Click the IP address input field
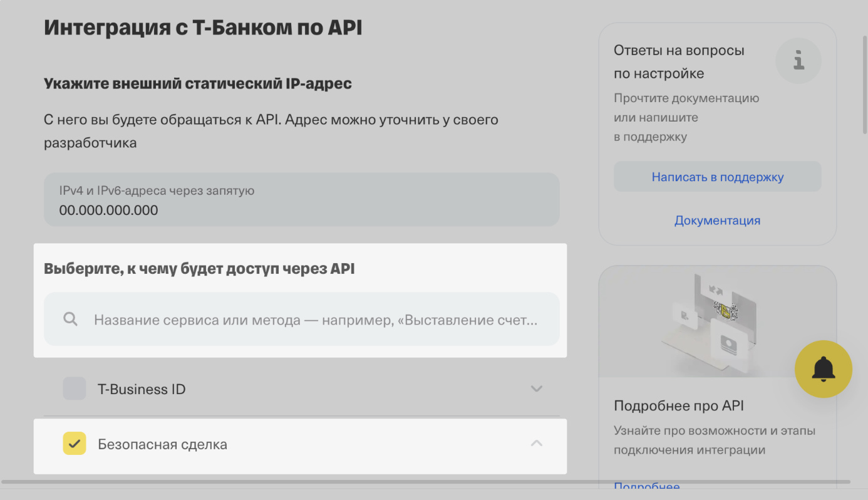 click(x=301, y=199)
